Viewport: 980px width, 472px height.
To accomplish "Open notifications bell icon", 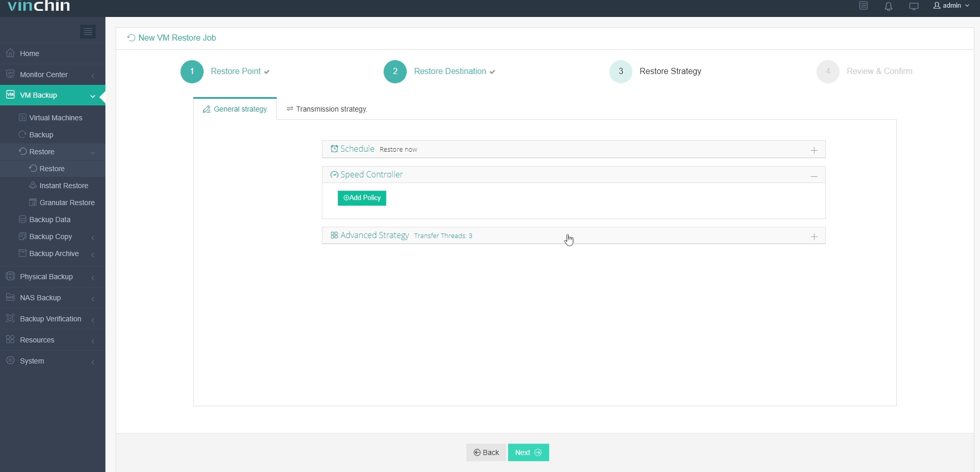I will tap(888, 6).
